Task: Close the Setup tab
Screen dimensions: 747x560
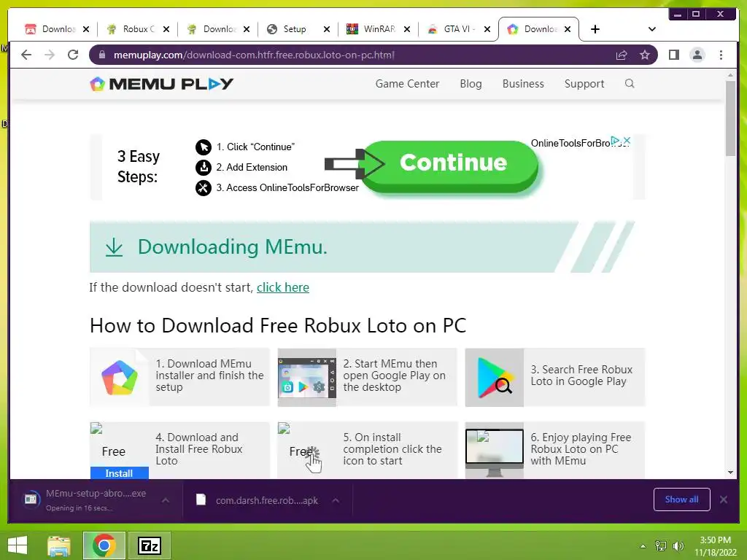Action: [x=326, y=29]
